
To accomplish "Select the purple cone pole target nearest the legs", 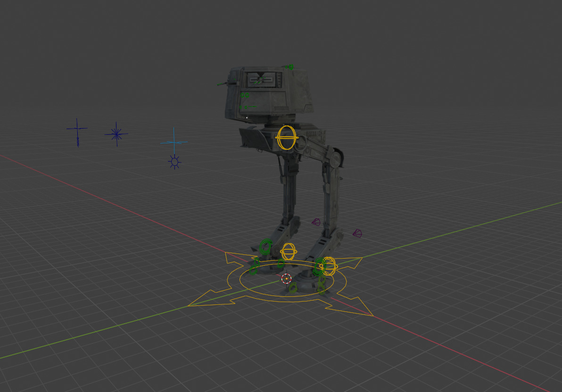I will 316,222.
